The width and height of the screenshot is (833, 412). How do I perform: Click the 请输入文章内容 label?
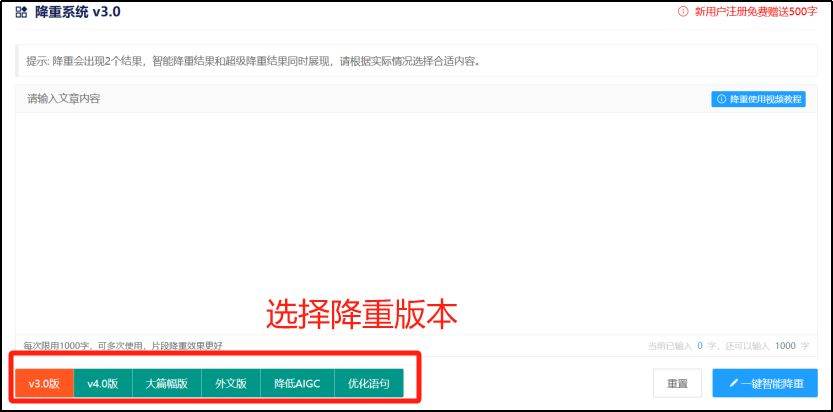tap(64, 99)
